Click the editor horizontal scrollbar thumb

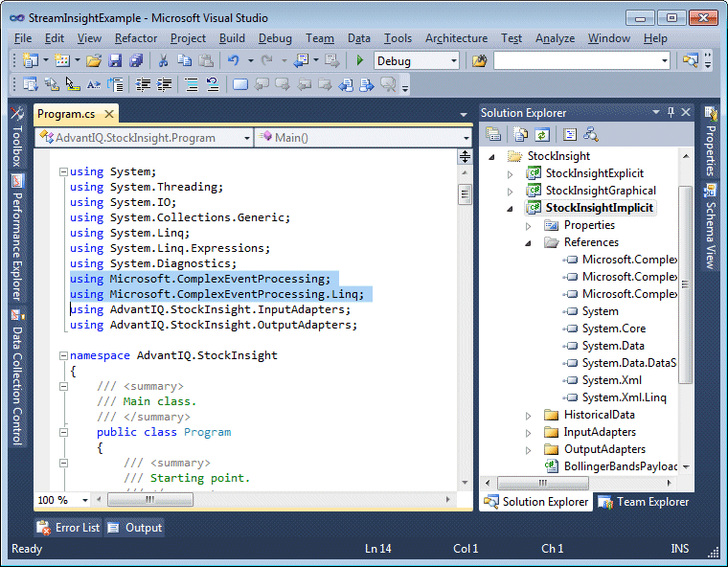[x=150, y=500]
